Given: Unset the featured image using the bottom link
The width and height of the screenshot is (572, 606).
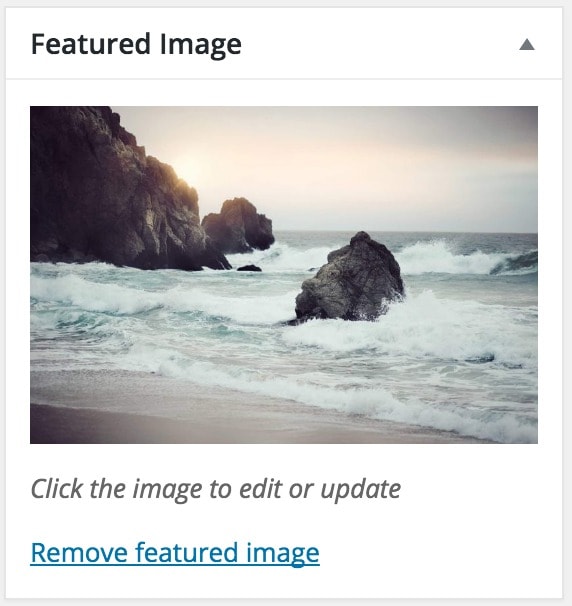Looking at the screenshot, I should click(175, 553).
